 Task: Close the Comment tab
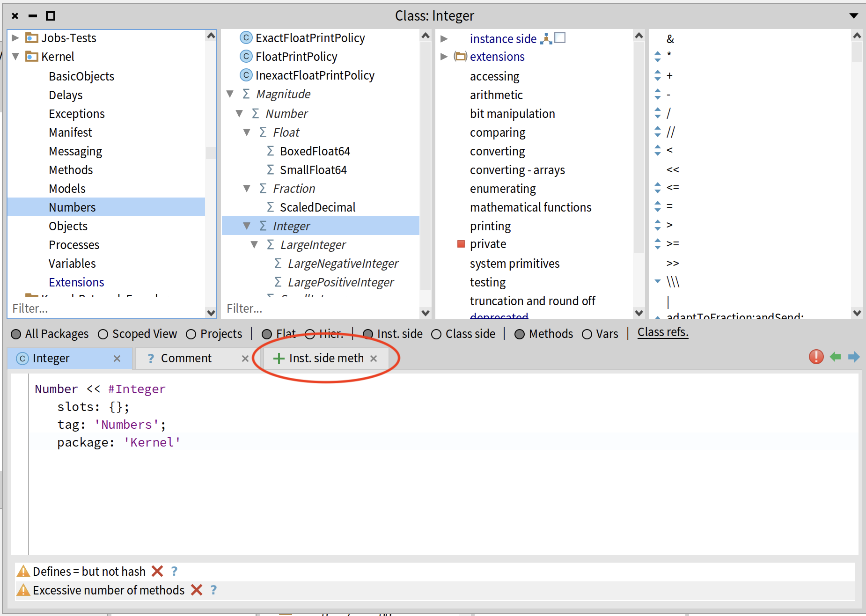[x=245, y=359]
